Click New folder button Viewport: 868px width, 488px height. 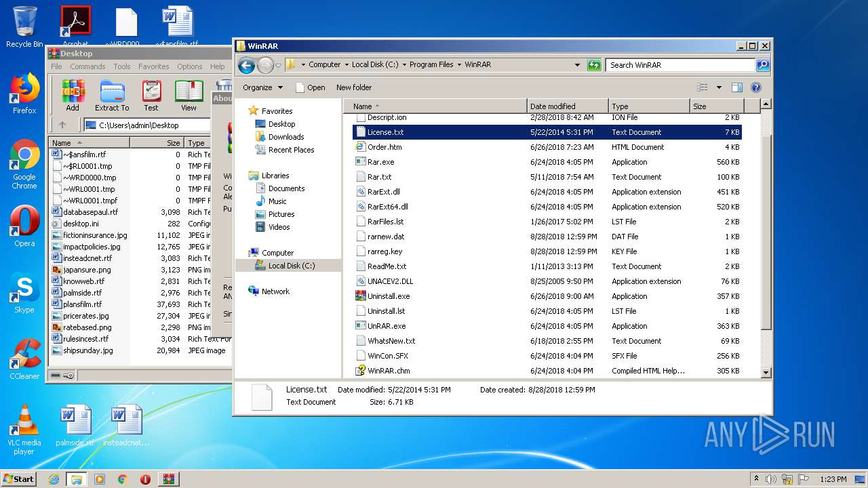[354, 87]
